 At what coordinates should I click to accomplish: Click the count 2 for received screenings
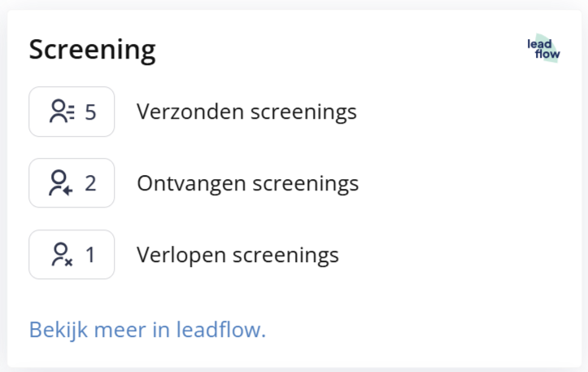[x=90, y=183]
